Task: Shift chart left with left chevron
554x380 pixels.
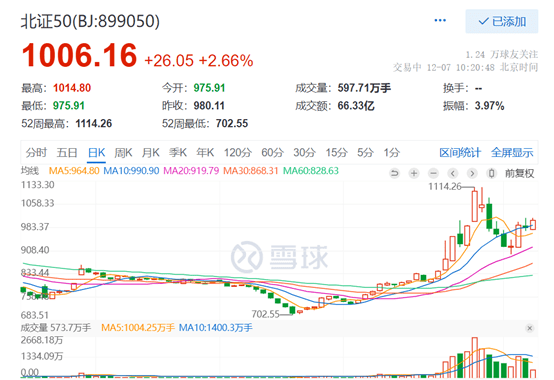Action: click(x=453, y=173)
